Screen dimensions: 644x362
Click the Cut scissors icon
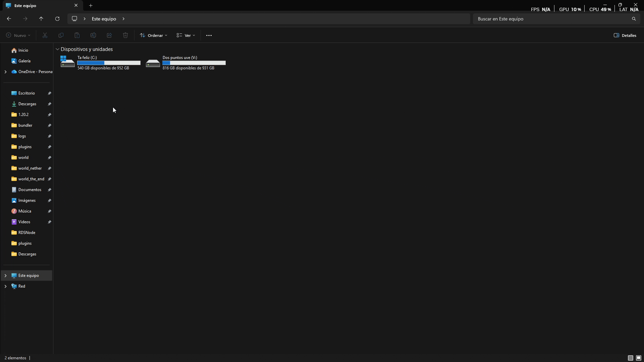(45, 35)
